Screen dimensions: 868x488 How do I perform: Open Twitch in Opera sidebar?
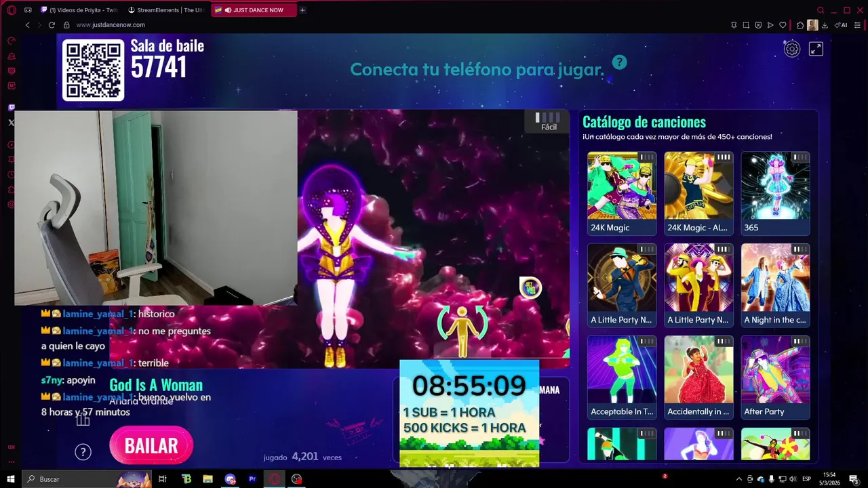click(x=12, y=108)
